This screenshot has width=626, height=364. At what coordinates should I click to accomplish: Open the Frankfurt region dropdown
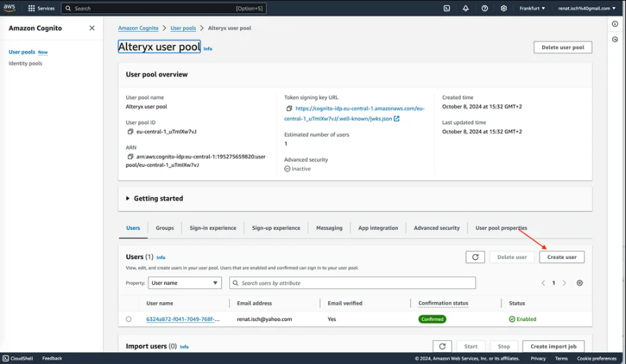532,8
